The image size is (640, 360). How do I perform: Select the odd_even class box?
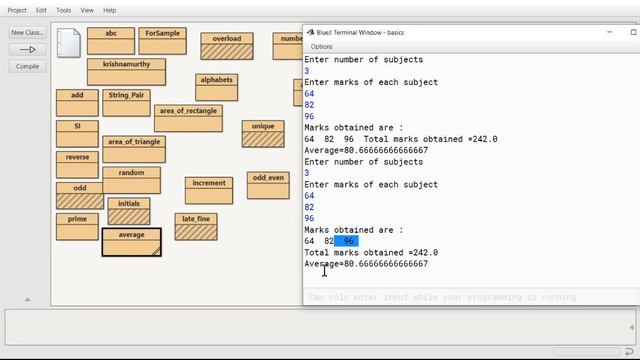[x=268, y=186]
